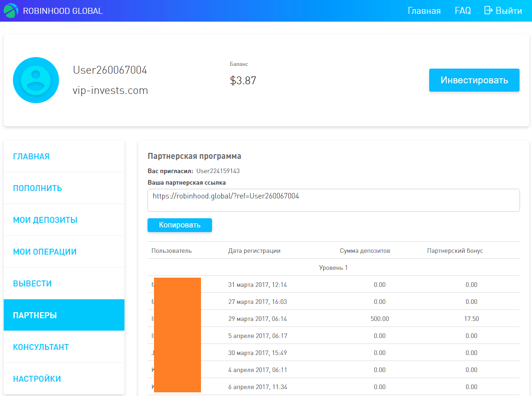The image size is (532, 396).
Task: Click the logout arrow icon
Action: (488, 11)
